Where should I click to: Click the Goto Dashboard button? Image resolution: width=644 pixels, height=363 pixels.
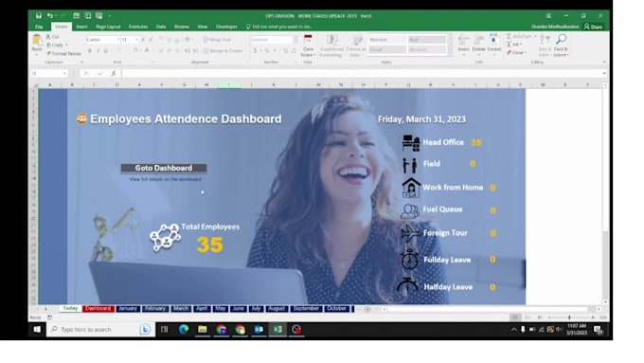click(x=164, y=168)
